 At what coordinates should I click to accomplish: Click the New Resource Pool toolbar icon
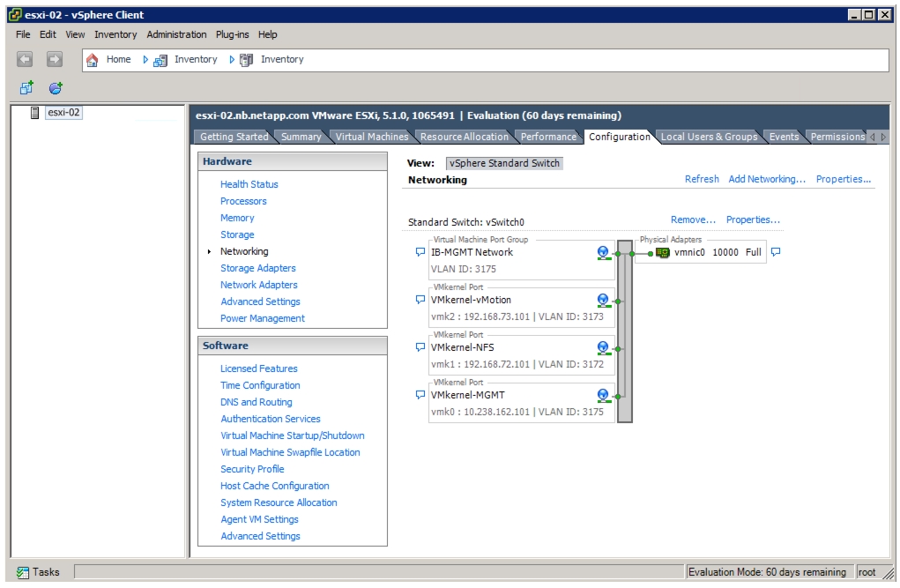click(x=56, y=88)
